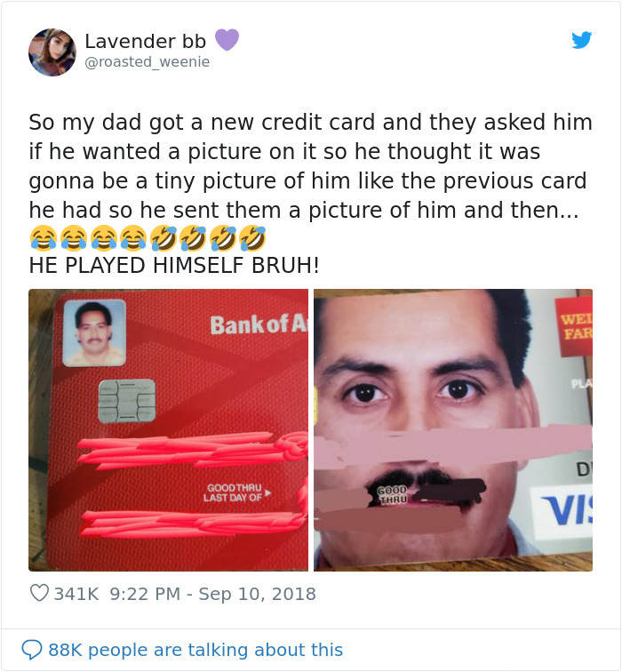Click the Wells Fargo logo in photo
This screenshot has height=672, width=622.
574,325
